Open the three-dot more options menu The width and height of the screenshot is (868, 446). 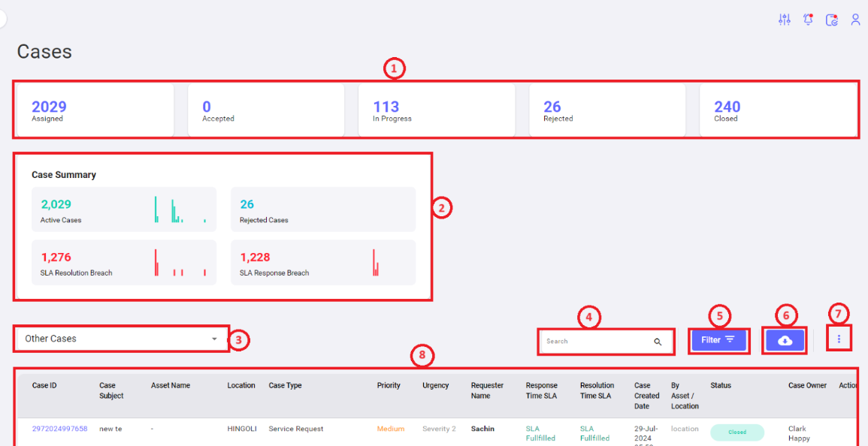point(839,339)
